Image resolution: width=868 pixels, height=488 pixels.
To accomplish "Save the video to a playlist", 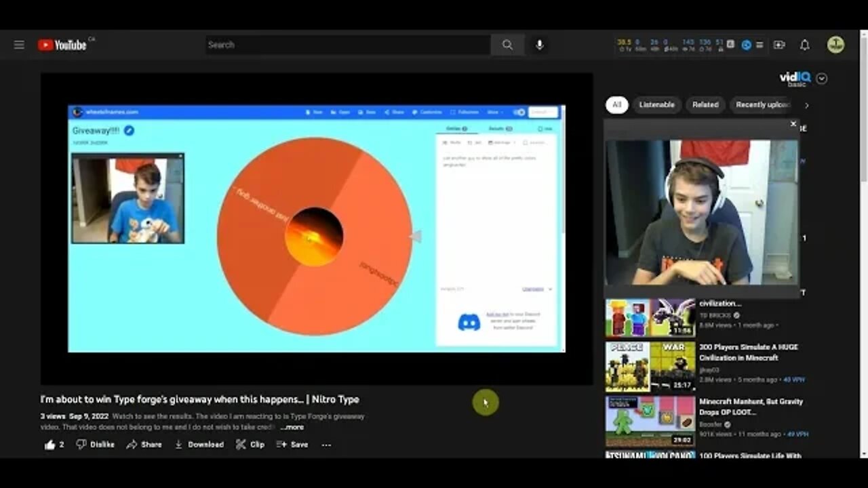I will [292, 445].
